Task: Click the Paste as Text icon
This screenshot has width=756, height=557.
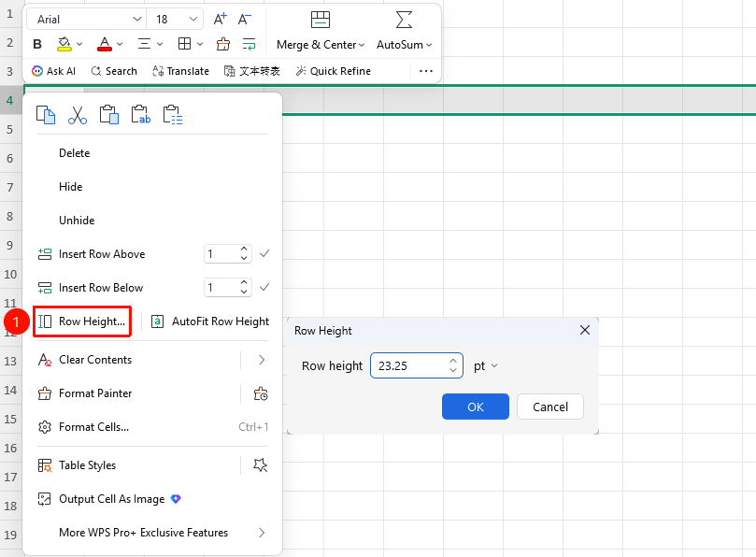Action: 141,115
